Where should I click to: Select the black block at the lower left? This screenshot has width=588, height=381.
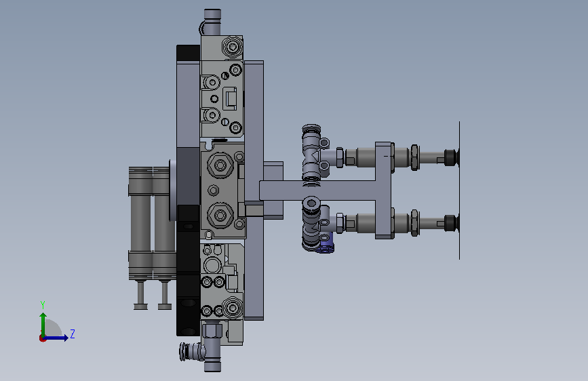(x=188, y=270)
